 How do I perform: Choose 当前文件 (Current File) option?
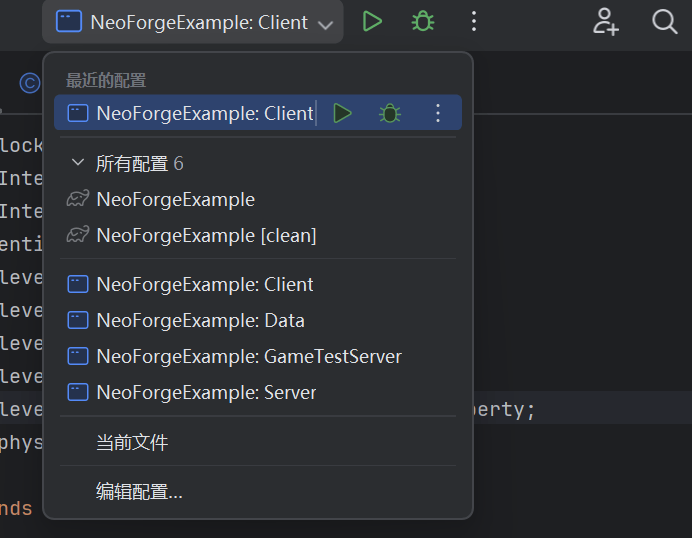pos(132,442)
